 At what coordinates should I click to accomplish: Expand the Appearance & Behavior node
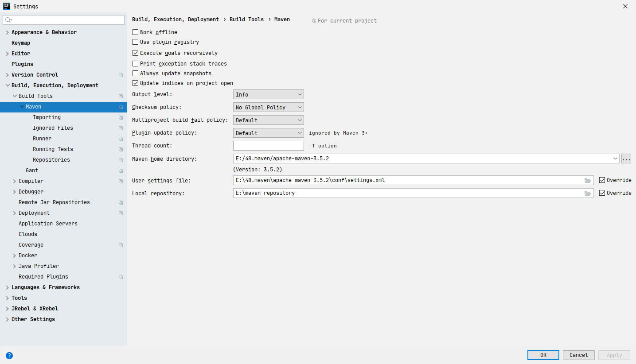(x=7, y=32)
